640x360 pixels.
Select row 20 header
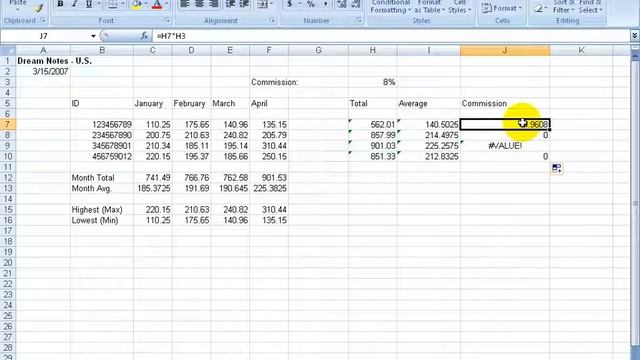[8, 262]
